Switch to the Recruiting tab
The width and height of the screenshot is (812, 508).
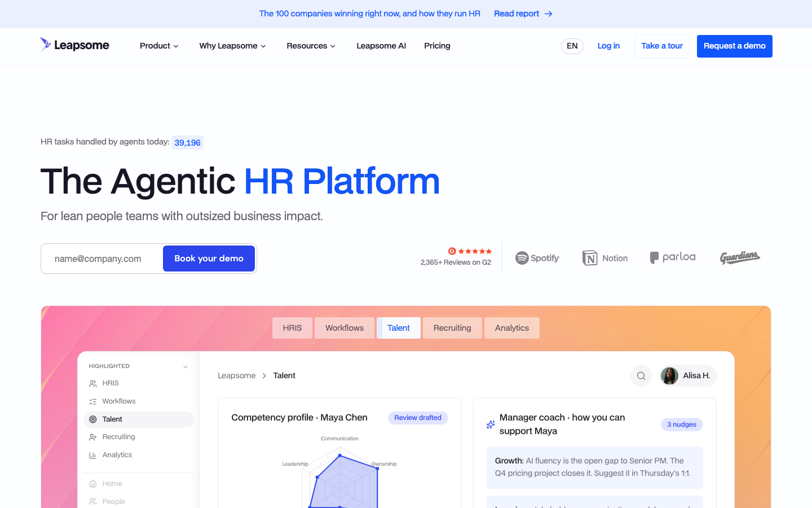[452, 328]
